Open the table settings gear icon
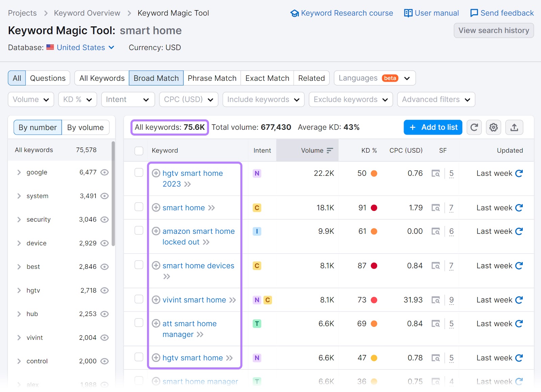 [493, 127]
